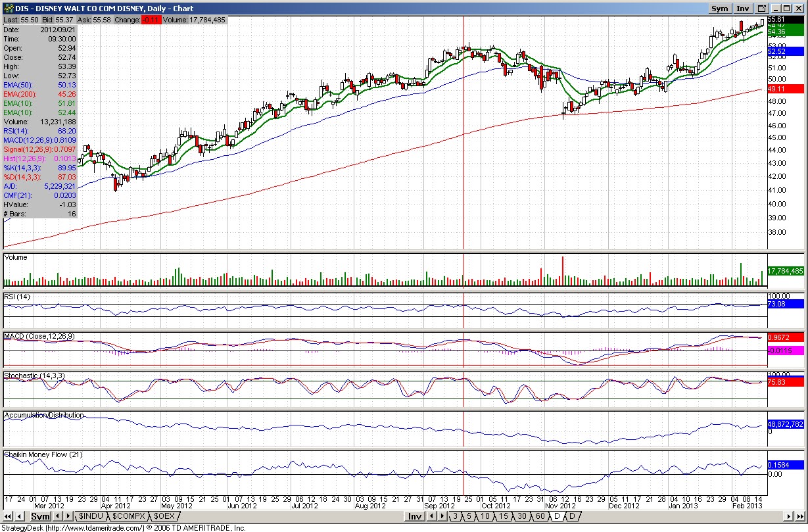Select the 5 minute interval tab
Screen dimensions: 808x532
(469, 516)
